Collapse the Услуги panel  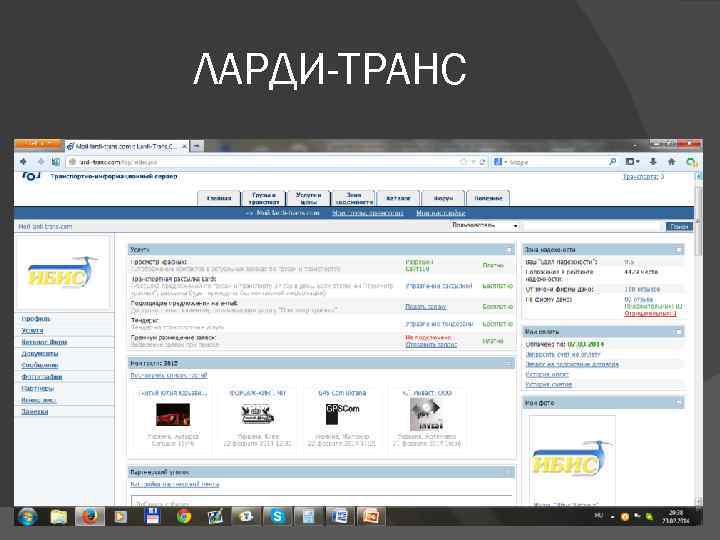pos(509,250)
